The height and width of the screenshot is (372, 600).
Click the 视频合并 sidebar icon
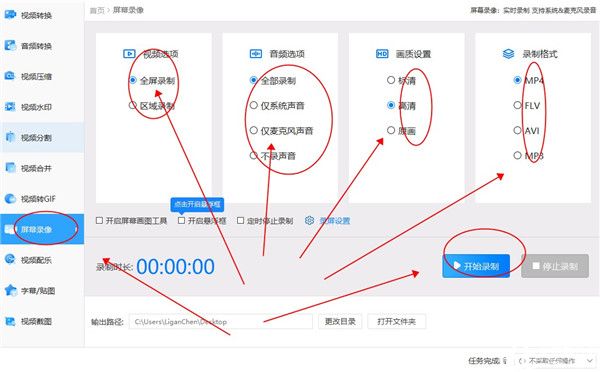click(x=10, y=168)
